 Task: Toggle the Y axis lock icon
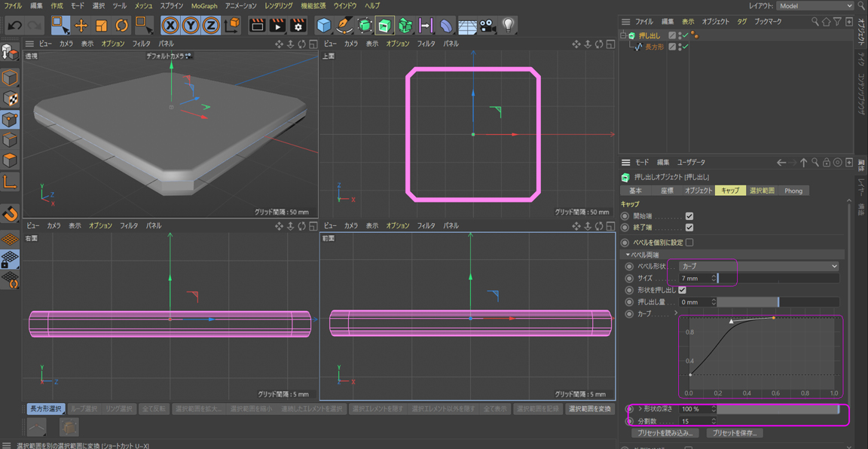coord(191,26)
